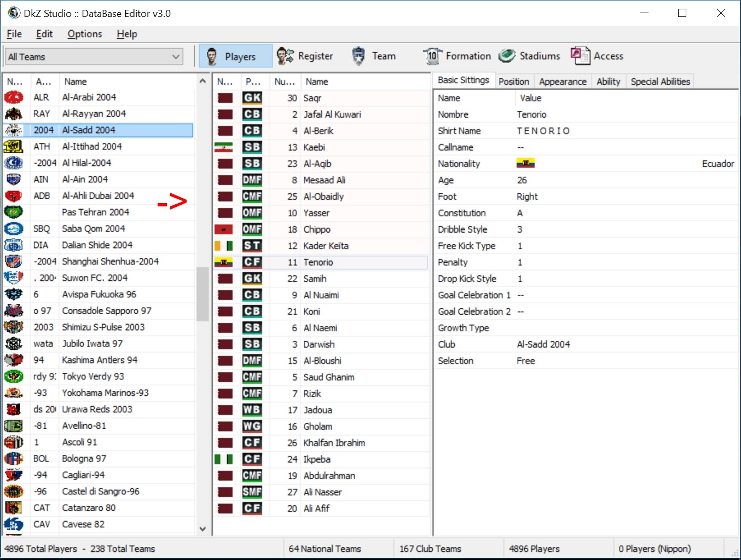Click team list scroll down arrow
Viewport: 741px width, 560px height.
202,529
